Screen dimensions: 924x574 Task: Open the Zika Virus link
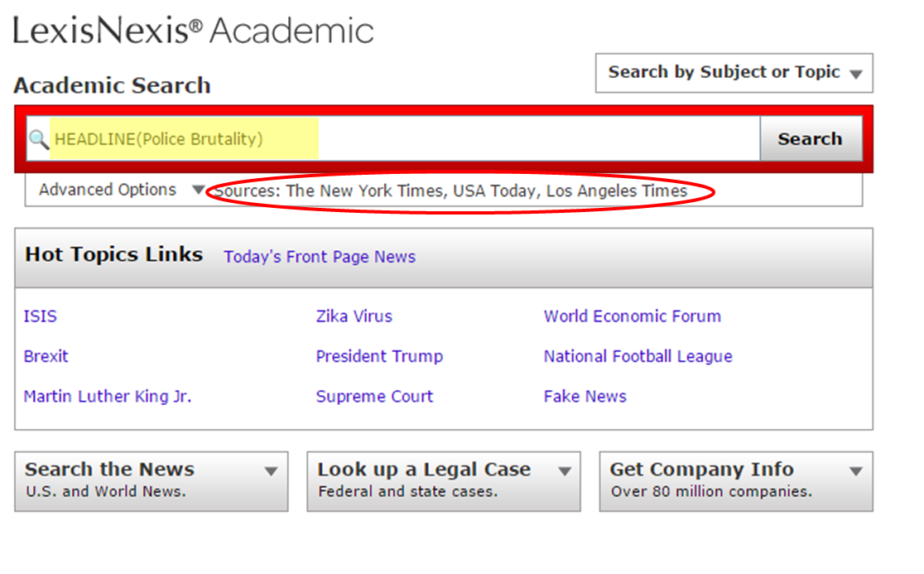354,316
